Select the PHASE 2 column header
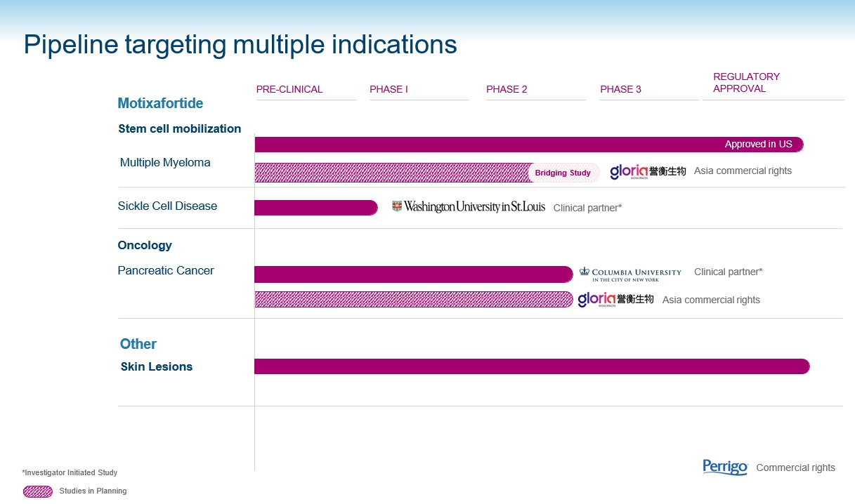This screenshot has width=855, height=504. click(507, 89)
